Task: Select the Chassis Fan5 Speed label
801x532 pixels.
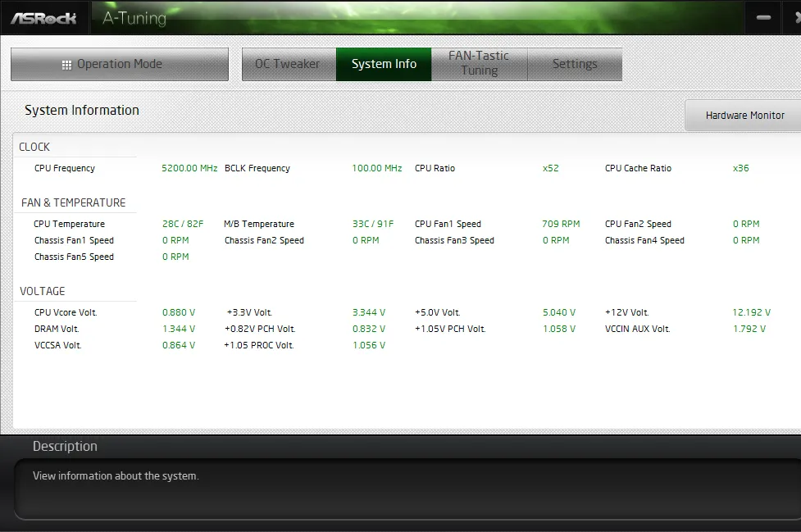Action: coord(74,257)
